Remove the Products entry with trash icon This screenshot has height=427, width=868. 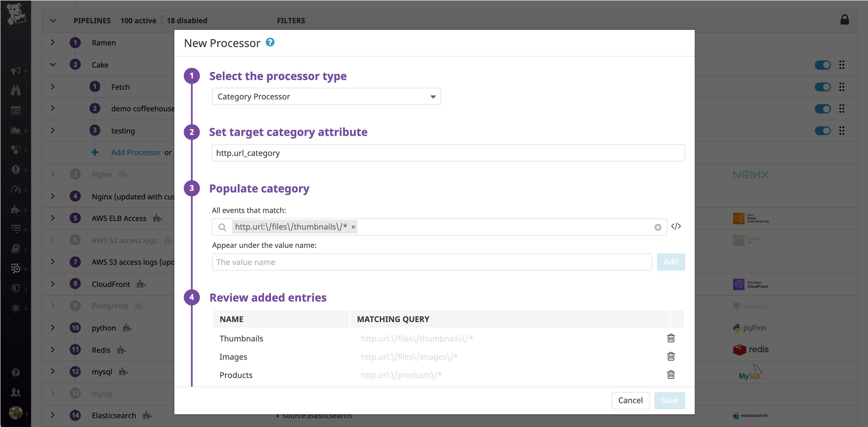click(x=671, y=374)
